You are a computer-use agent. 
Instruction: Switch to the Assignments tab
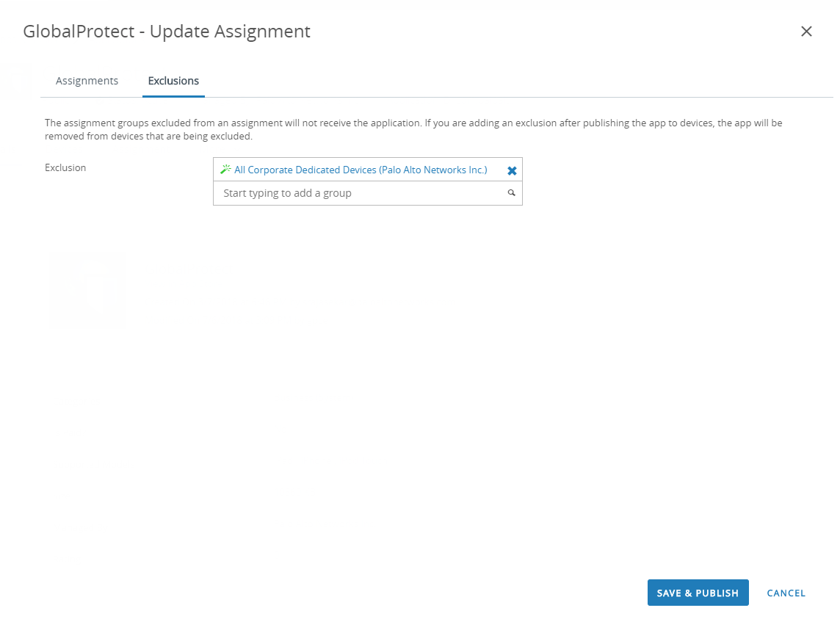[87, 81]
